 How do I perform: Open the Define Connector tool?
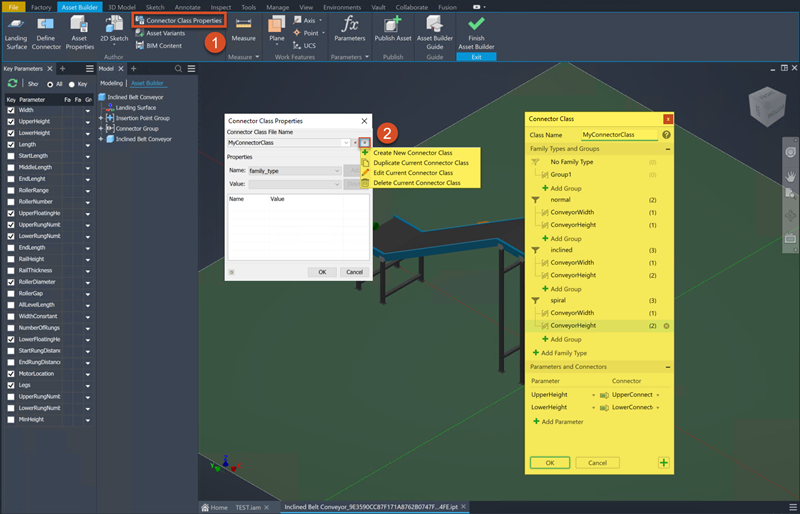46,33
